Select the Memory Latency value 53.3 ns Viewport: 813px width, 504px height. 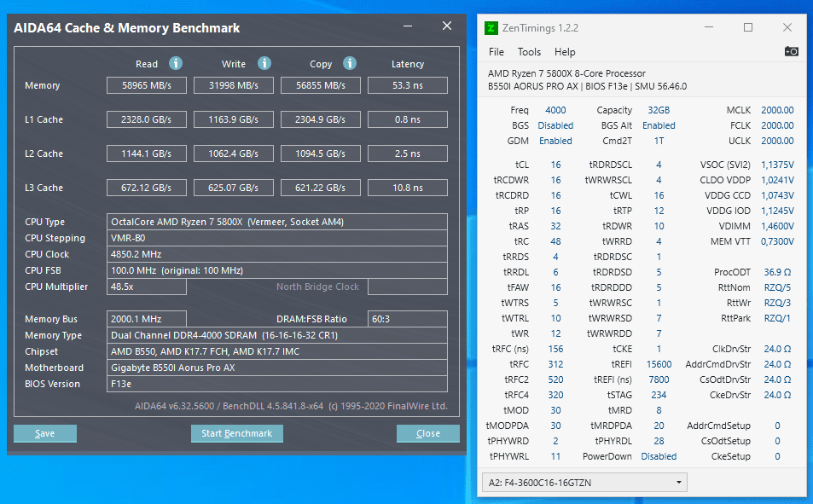click(408, 85)
